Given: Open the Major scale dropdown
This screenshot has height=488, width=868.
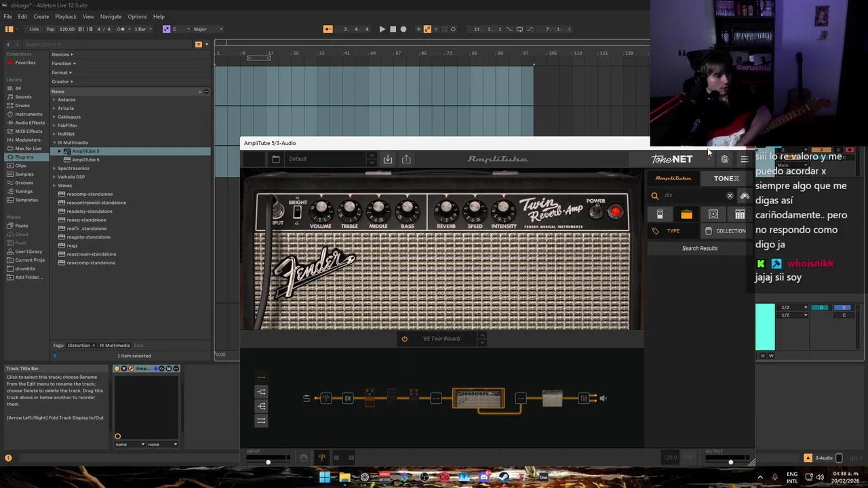Looking at the screenshot, I should pyautogui.click(x=208, y=29).
